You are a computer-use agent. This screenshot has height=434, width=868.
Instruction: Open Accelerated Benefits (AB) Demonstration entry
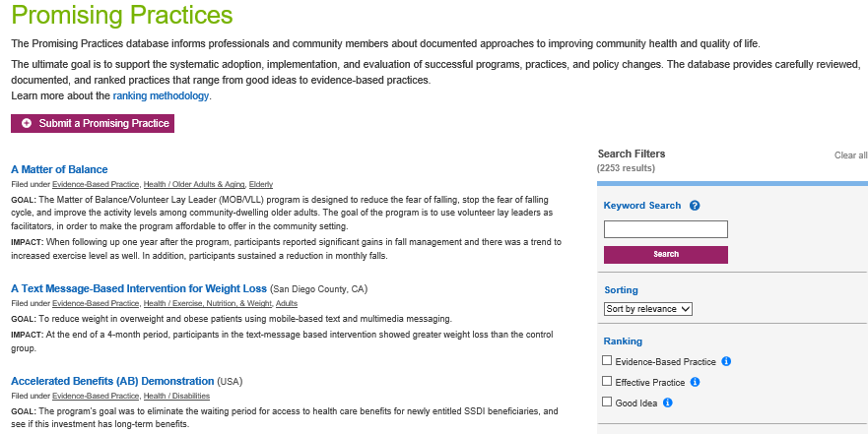coord(112,382)
